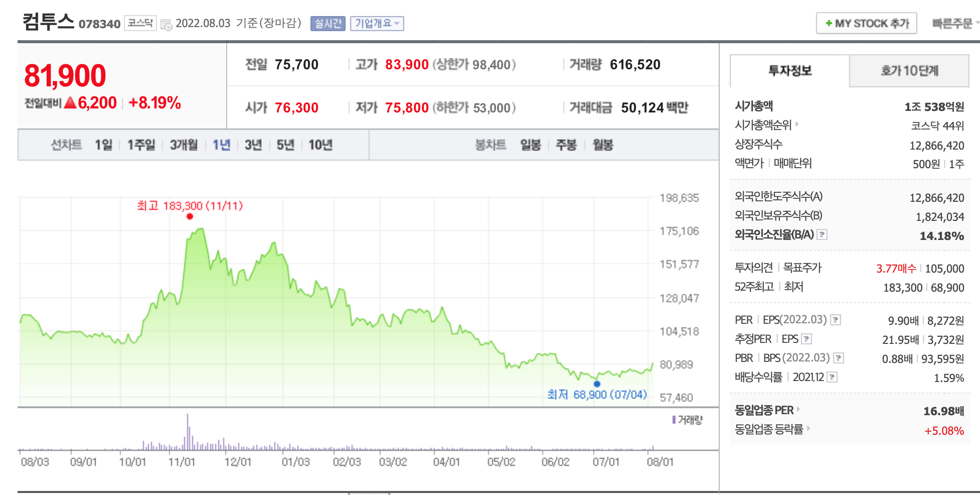Viewport: 980px width, 495px height.
Task: Click the 고가 value 83,900
Action: pyautogui.click(x=407, y=65)
